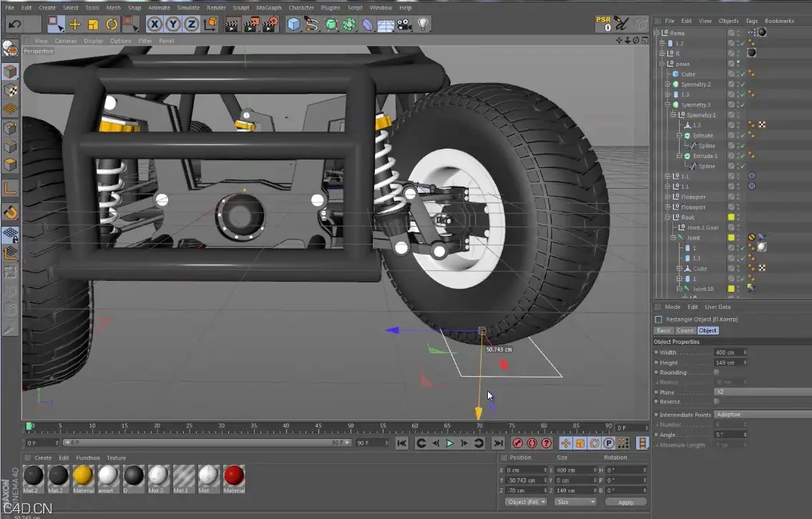
Task: Click the PSR reset icon
Action: click(604, 24)
